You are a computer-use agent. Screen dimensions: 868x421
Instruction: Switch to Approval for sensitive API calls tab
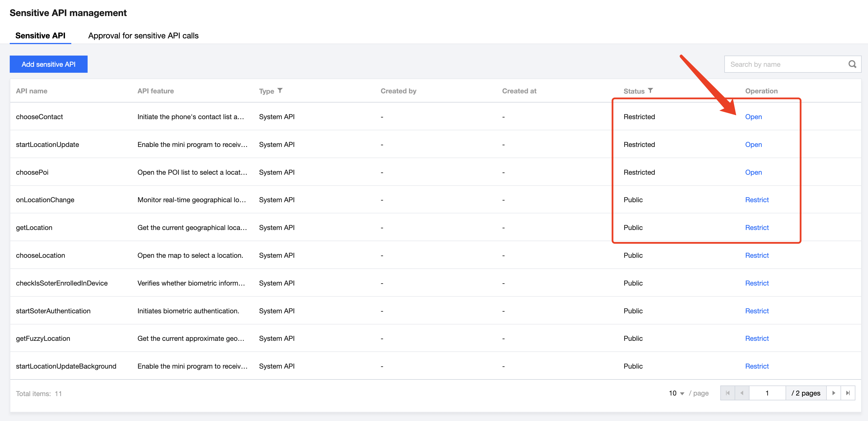(143, 36)
